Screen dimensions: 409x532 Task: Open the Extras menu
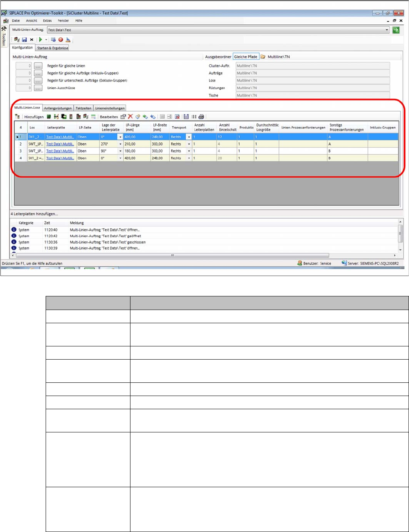pyautogui.click(x=47, y=21)
